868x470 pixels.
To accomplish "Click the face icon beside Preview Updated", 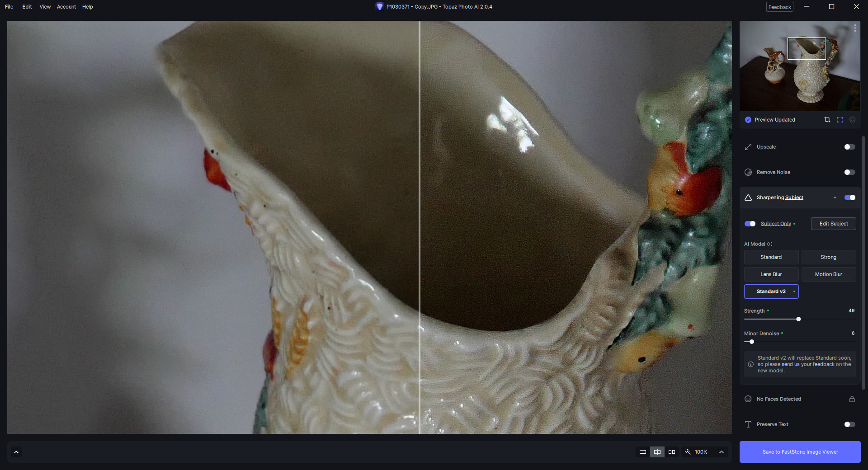I will click(x=852, y=120).
